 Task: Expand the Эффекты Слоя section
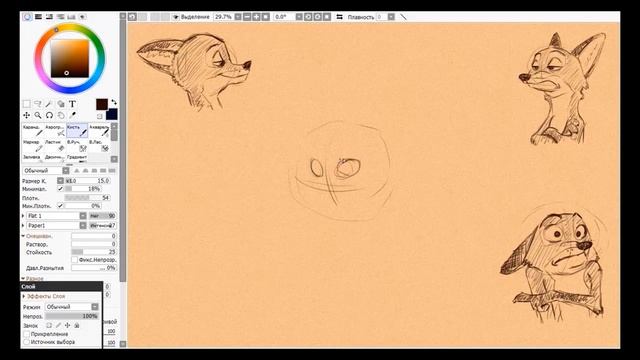pyautogui.click(x=24, y=296)
